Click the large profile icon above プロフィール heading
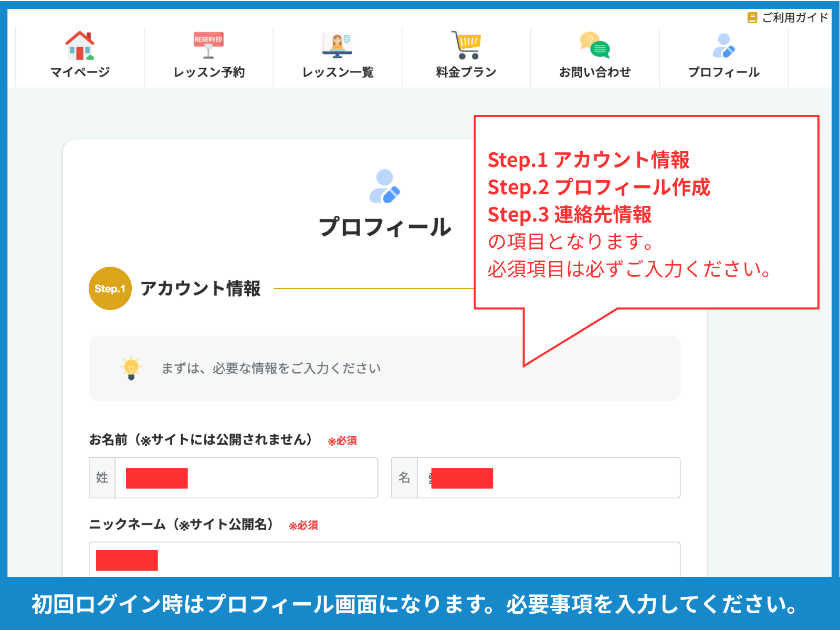Screen dimensions: 840x630 [384, 186]
